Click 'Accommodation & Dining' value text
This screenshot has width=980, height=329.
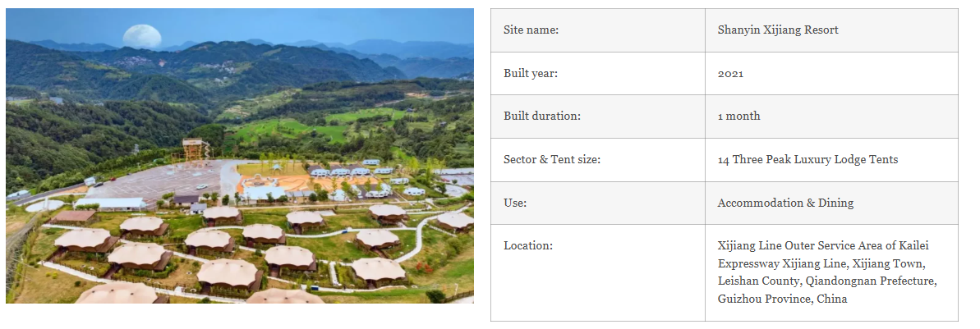785,203
